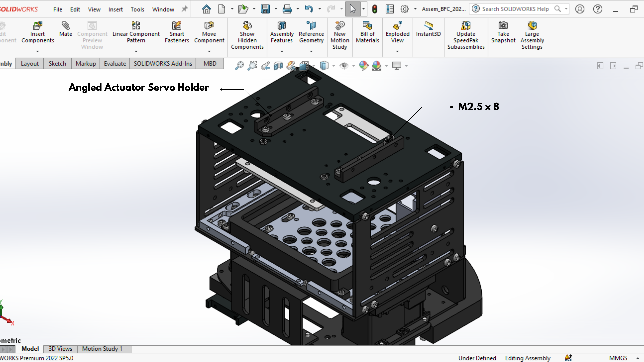Click the Home icon in the quick access bar
The image size is (644, 362).
[206, 9]
